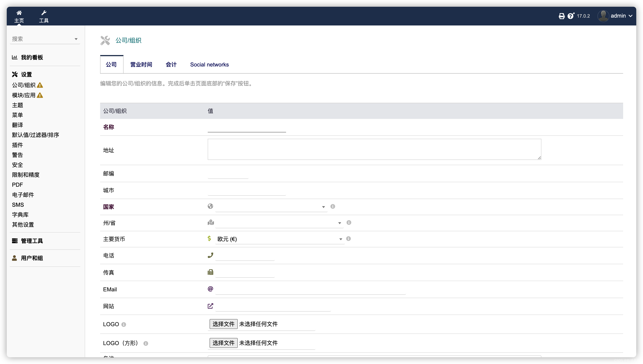The height and width of the screenshot is (364, 643).
Task: Switch to the 营业时间 tab
Action: click(x=141, y=64)
